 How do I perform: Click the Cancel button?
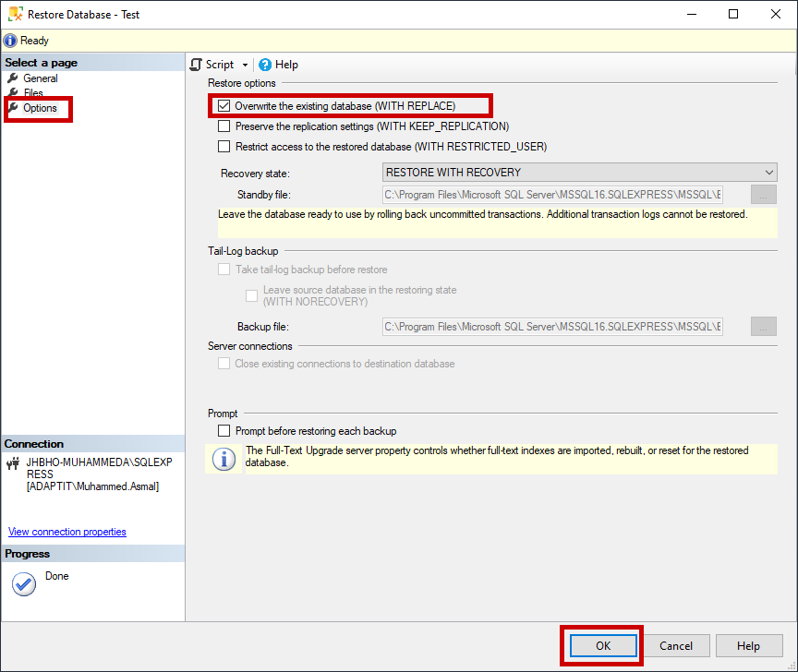pos(676,645)
